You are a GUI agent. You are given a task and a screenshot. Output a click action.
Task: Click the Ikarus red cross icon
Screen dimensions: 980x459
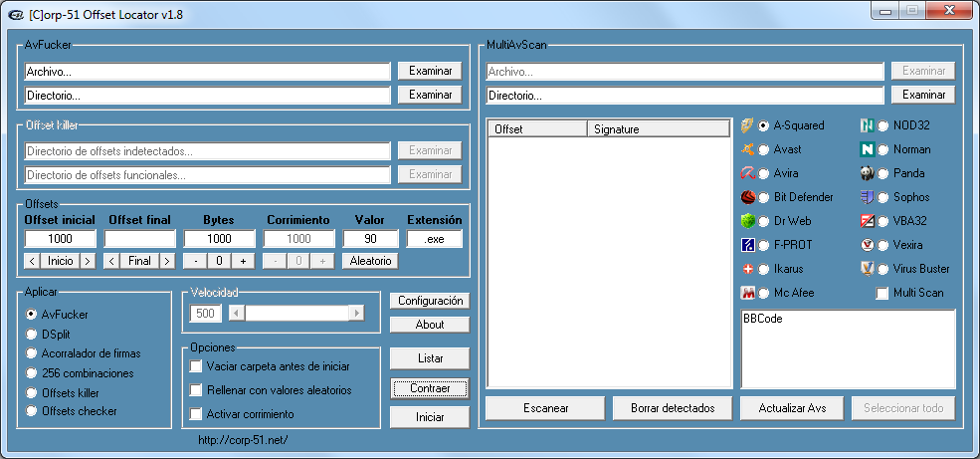(x=747, y=269)
